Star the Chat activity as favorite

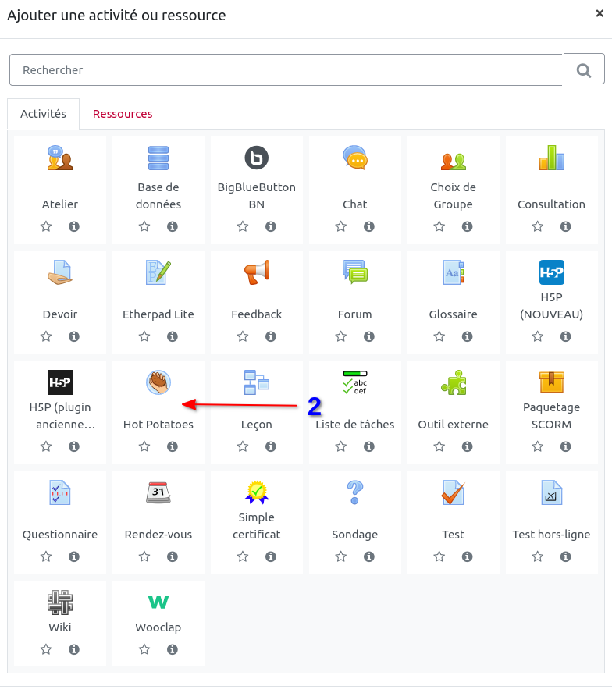click(341, 226)
